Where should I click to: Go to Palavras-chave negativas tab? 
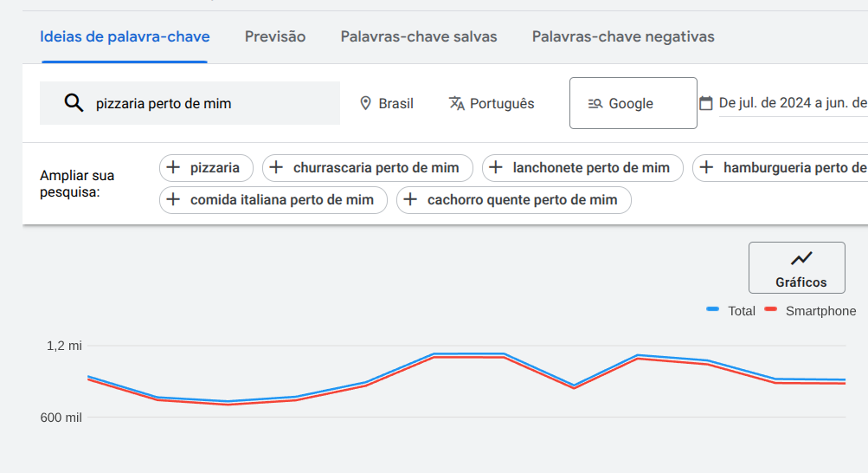pyautogui.click(x=623, y=36)
